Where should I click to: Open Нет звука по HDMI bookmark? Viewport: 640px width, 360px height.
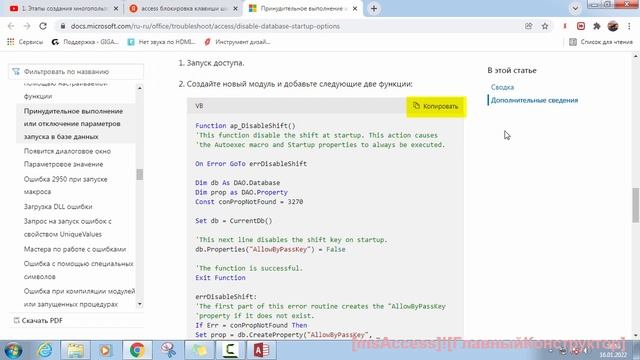coord(162,42)
